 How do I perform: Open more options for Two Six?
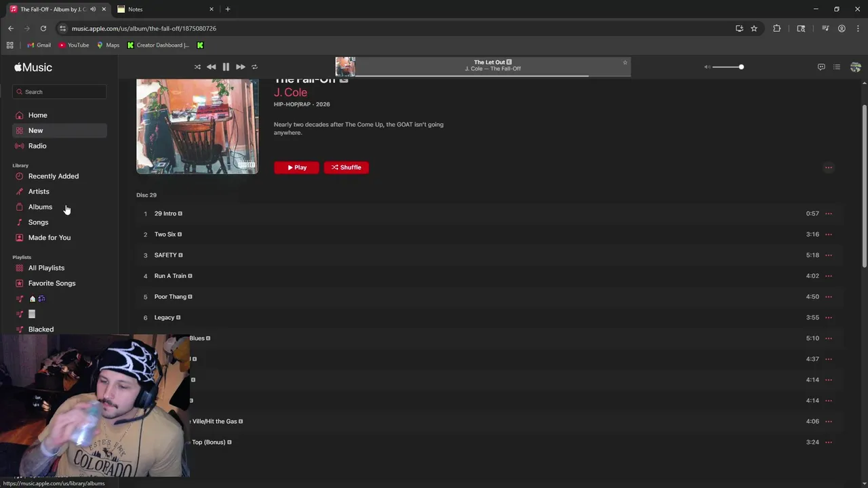[828, 235]
